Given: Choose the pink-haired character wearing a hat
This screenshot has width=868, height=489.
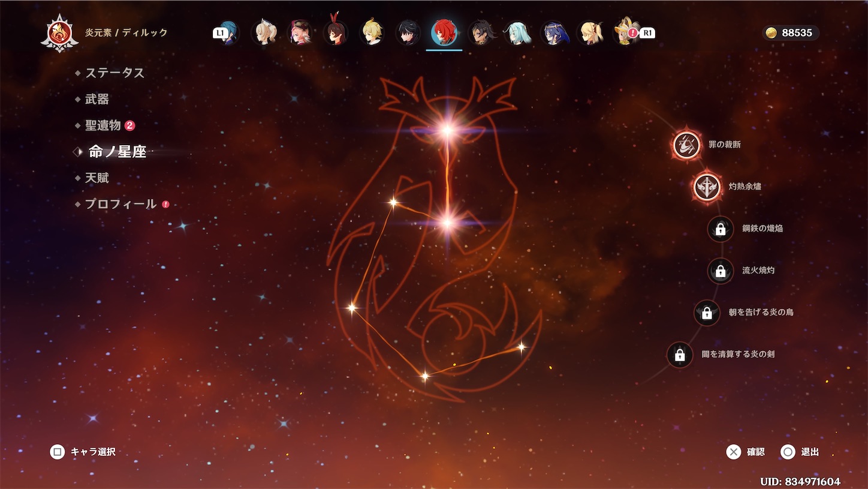Looking at the screenshot, I should tap(300, 33).
